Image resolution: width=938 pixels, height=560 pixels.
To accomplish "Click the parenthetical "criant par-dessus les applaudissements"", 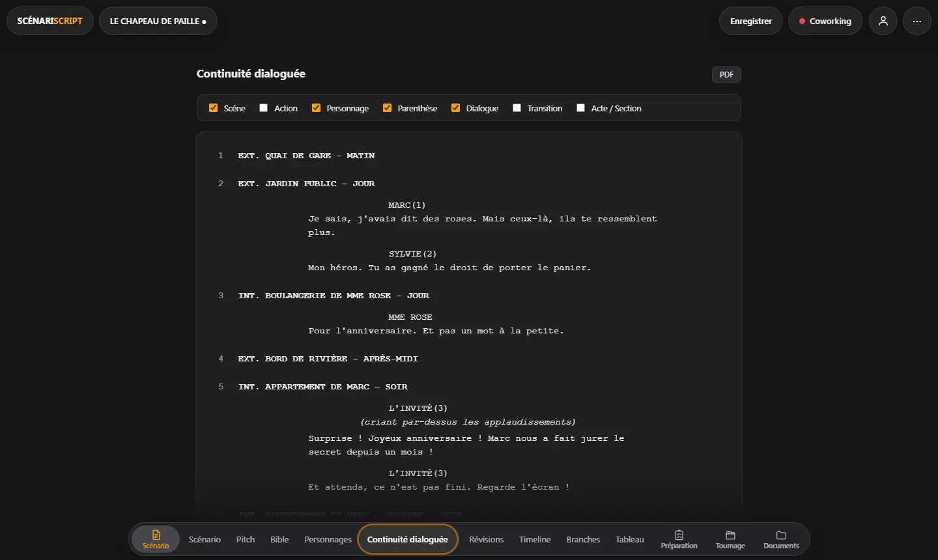I will click(468, 422).
